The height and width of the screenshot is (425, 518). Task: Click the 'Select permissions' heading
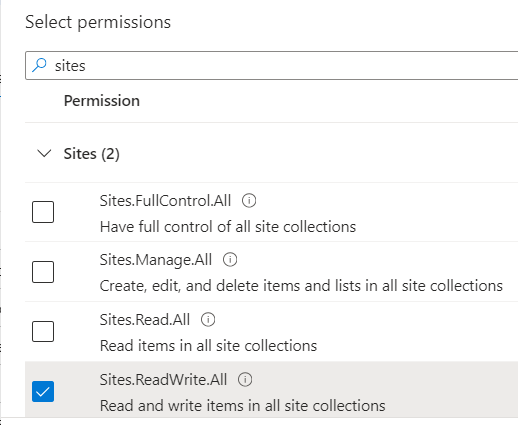pyautogui.click(x=98, y=22)
